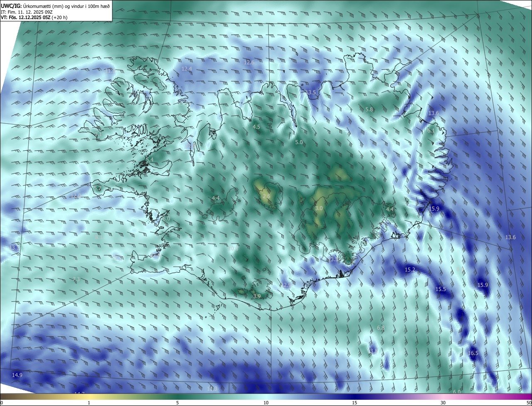532x406 pixels.
Task: Click the 12.0 value label
Action: click(76, 196)
